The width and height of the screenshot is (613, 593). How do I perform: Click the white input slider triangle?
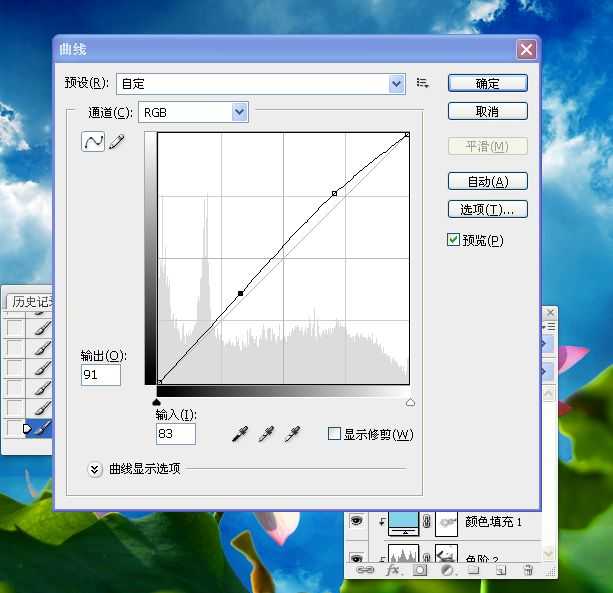410,402
